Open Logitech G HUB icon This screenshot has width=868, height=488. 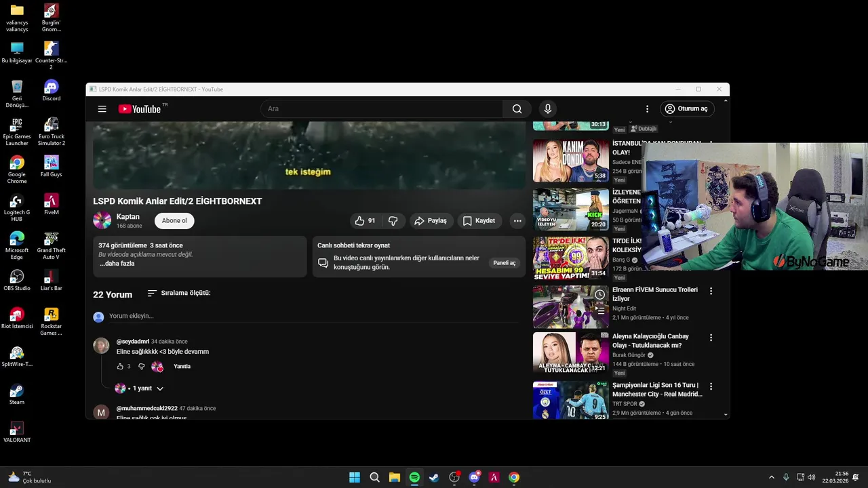point(17,208)
